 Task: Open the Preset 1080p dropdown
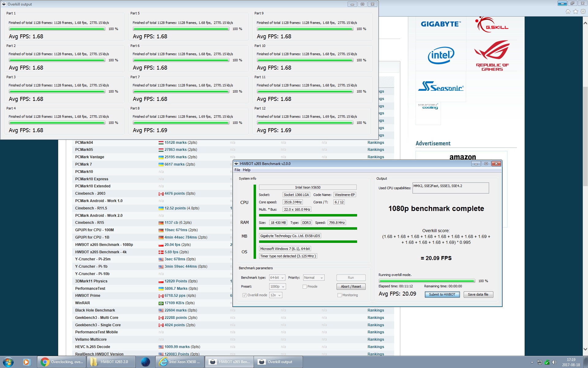tap(277, 286)
